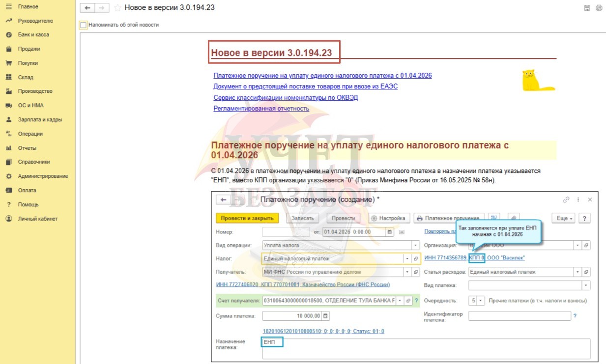The height and width of the screenshot is (364, 606).
Task: Open Банк и касса section
Action: coord(33,35)
